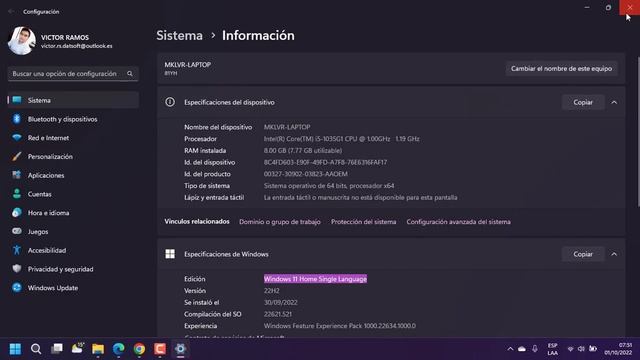This screenshot has width=640, height=360.
Task: Click Sistema in the breadcrumb
Action: (180, 36)
